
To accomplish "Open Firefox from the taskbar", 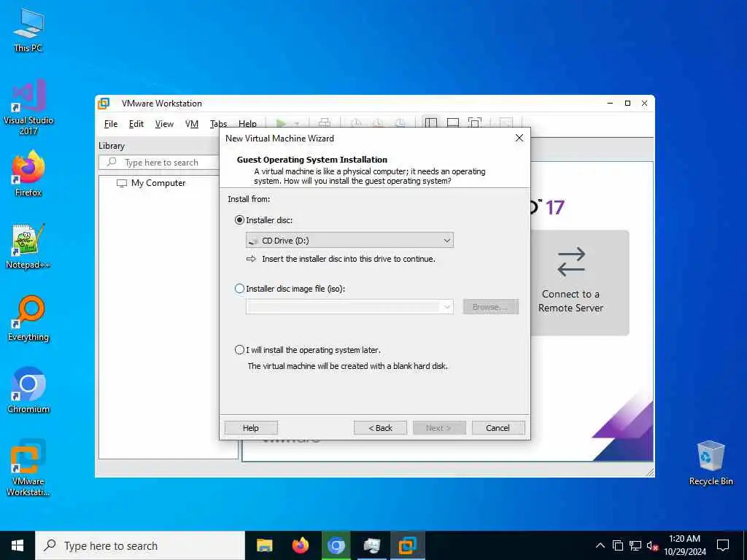I will [x=300, y=545].
